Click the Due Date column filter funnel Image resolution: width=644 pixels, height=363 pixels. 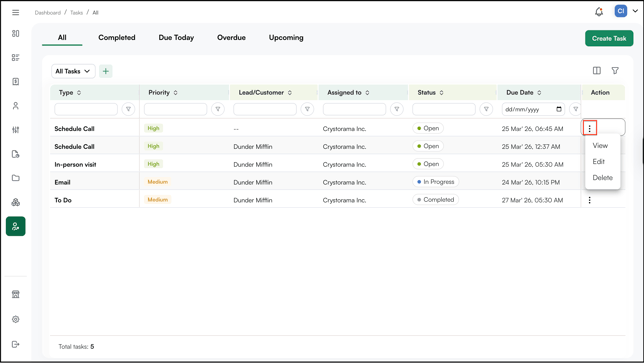click(576, 109)
